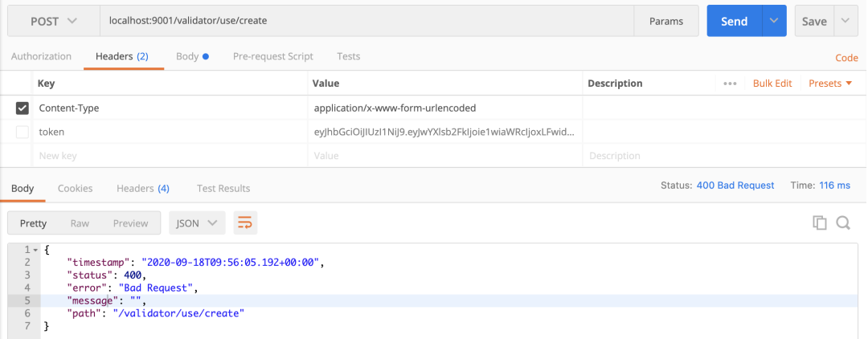
Task: Copy response body with copy icon
Action: point(820,223)
